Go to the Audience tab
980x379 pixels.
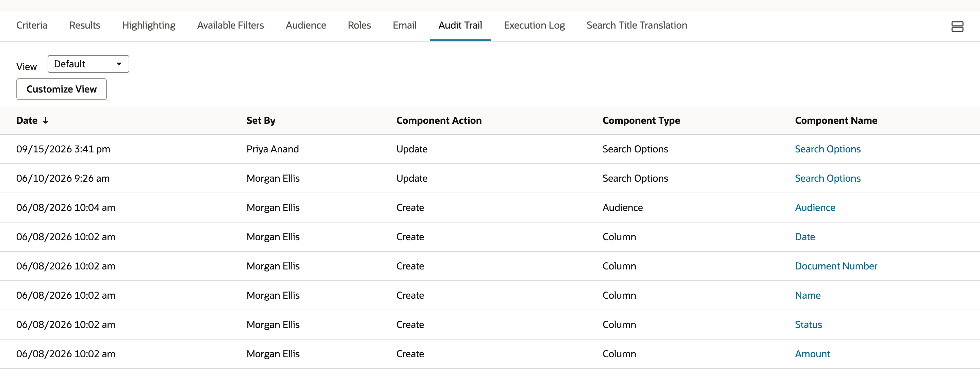tap(306, 25)
